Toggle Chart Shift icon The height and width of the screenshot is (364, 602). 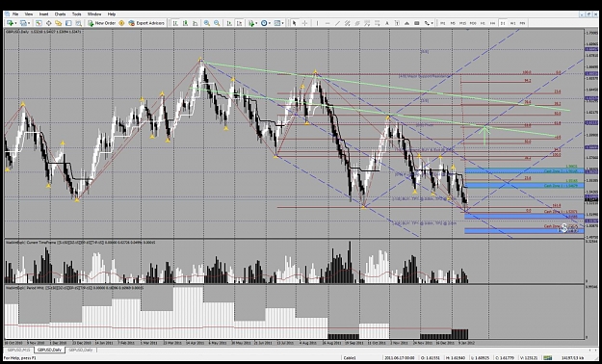click(240, 23)
